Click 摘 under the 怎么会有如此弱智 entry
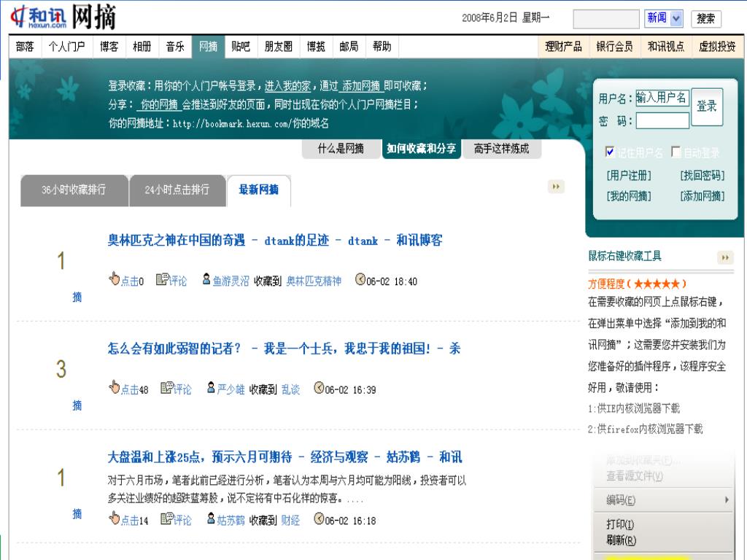The width and height of the screenshot is (747, 560). pyautogui.click(x=77, y=405)
